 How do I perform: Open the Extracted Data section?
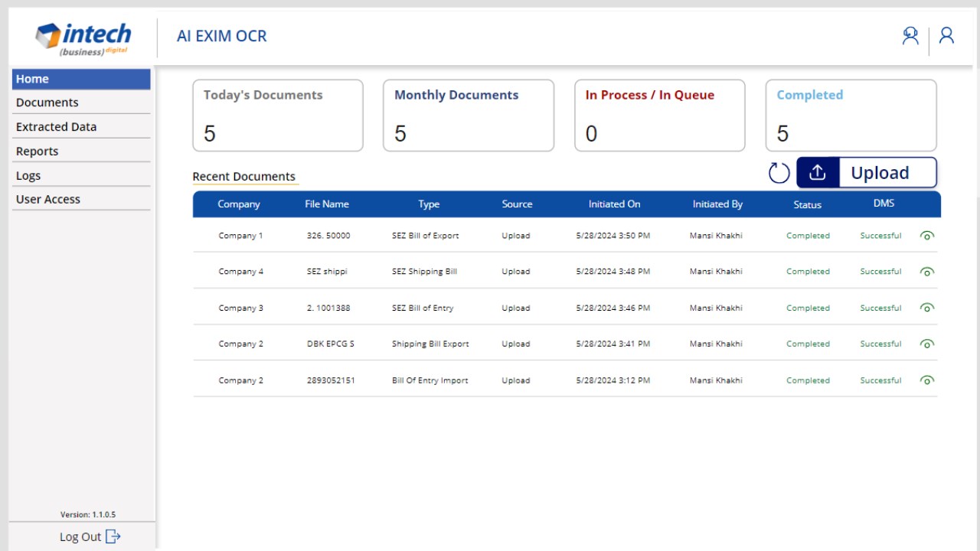(x=81, y=127)
